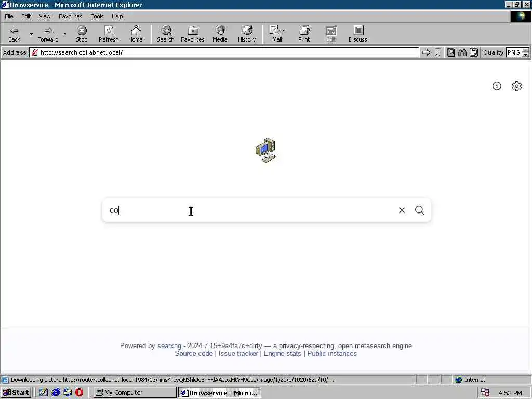
Task: Switch to My Computer taskbar window
Action: (135, 393)
